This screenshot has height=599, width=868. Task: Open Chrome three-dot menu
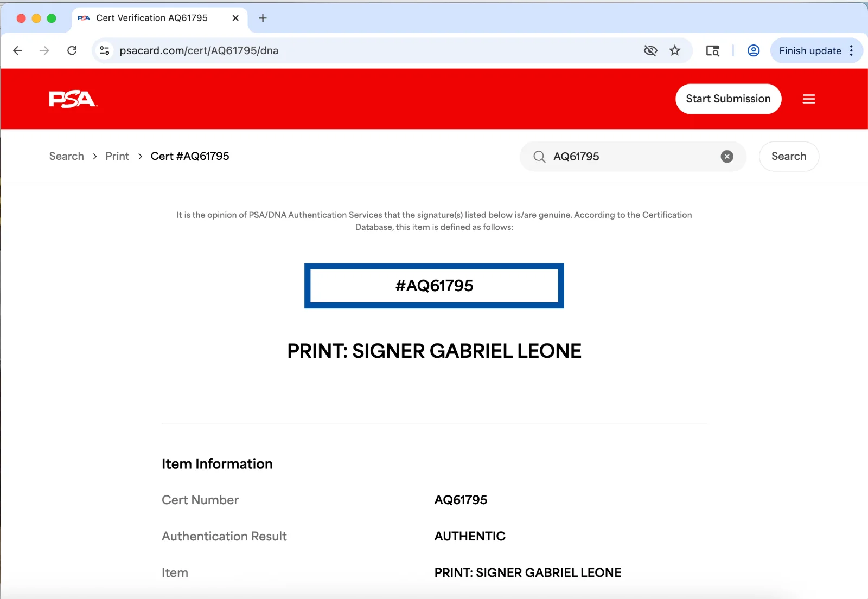(851, 50)
